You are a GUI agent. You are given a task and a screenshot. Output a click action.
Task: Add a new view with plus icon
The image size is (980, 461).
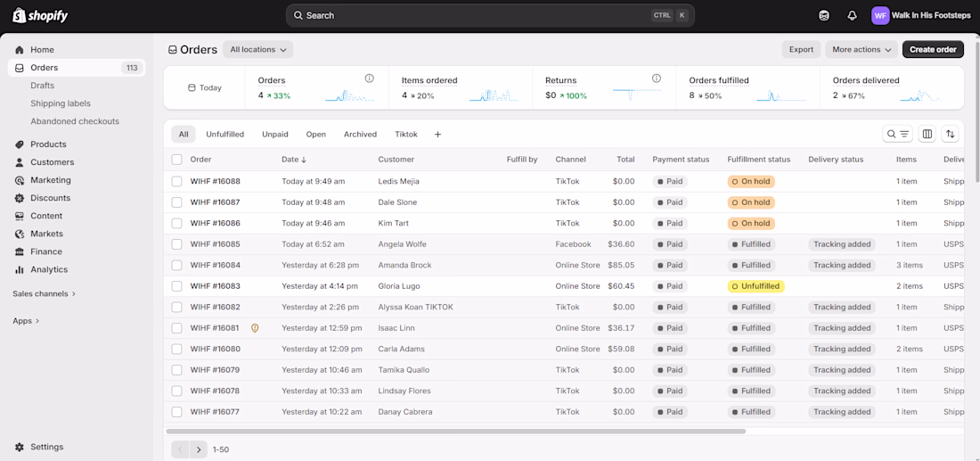[x=437, y=135]
